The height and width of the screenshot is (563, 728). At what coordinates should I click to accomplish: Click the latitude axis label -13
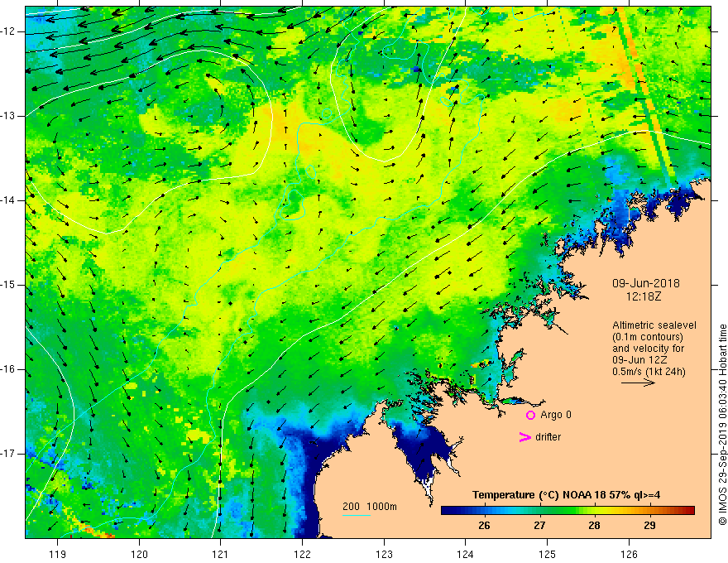tap(8, 116)
